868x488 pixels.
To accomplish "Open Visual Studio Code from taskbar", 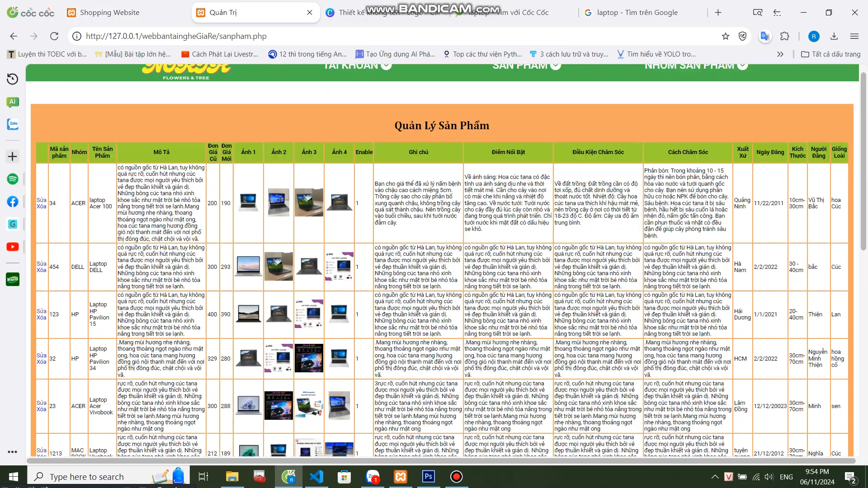I will tap(316, 477).
